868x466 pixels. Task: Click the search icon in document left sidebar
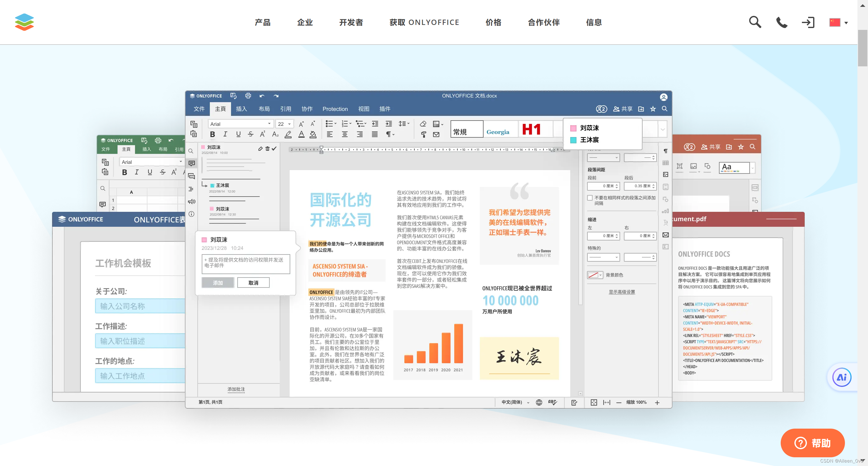(191, 151)
